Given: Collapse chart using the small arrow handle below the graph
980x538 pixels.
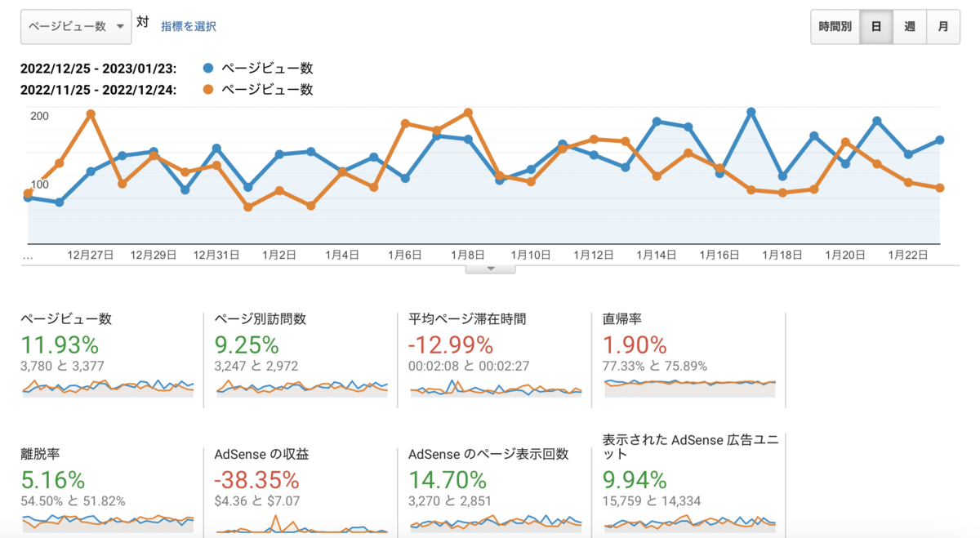Looking at the screenshot, I should point(490,268).
